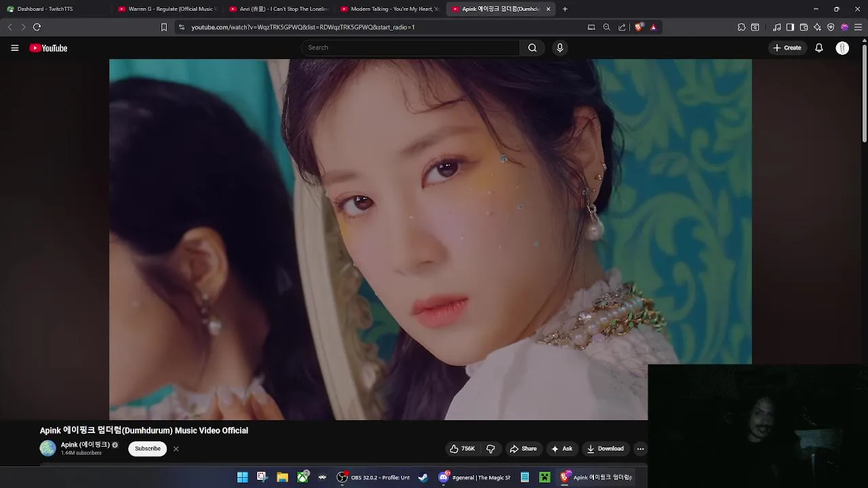Open Windows Start menu
This screenshot has height=488, width=868.
(x=242, y=477)
